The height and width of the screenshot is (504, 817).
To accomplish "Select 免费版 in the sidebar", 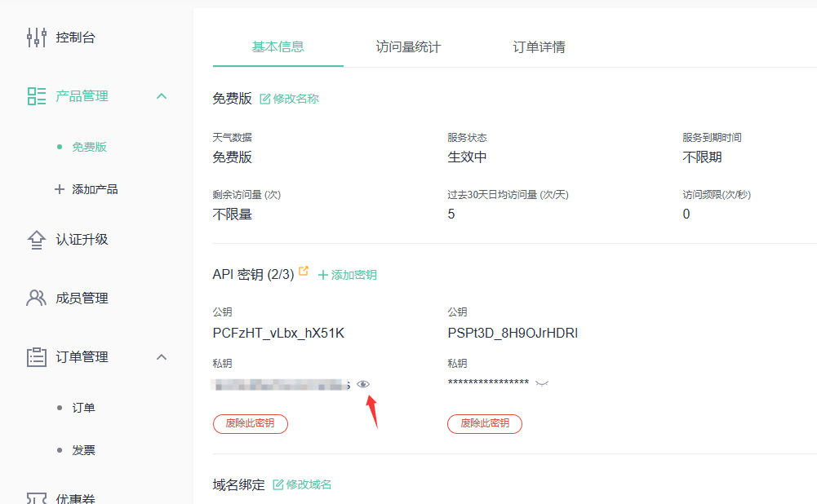I will (90, 147).
